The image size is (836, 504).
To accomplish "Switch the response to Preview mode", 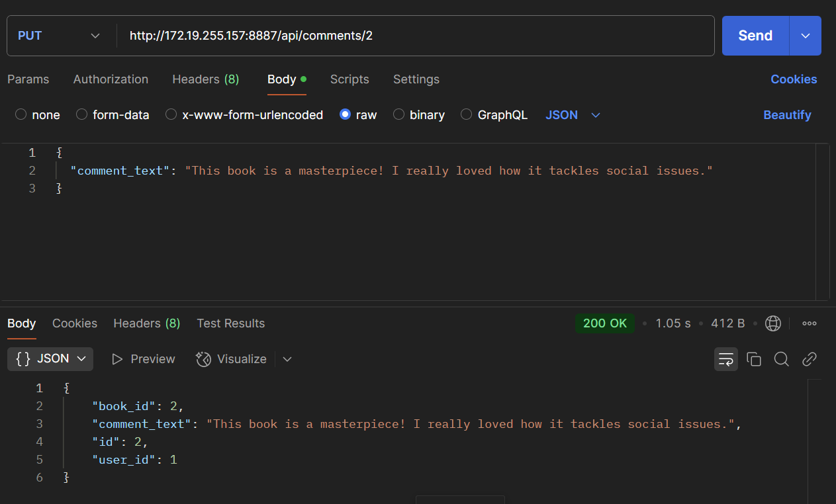I will pyautogui.click(x=144, y=359).
